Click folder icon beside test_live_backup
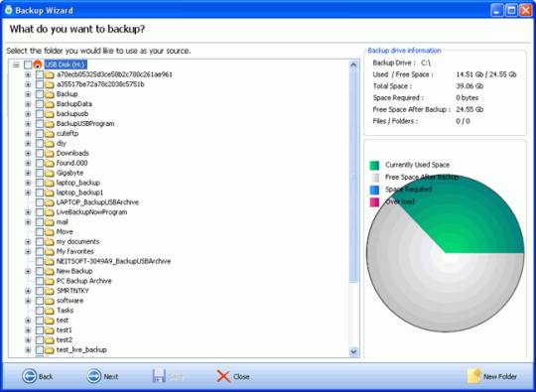Image resolution: width=536 pixels, height=392 pixels. [x=50, y=350]
